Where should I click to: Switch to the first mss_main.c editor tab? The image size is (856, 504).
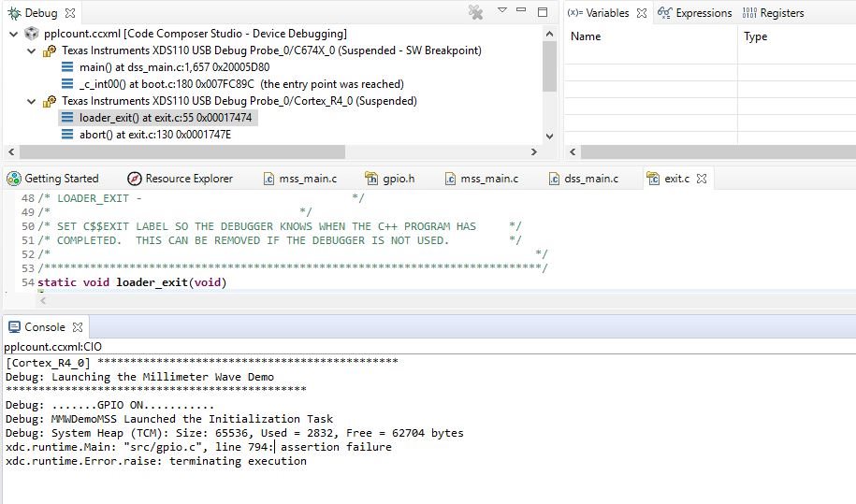tap(308, 179)
